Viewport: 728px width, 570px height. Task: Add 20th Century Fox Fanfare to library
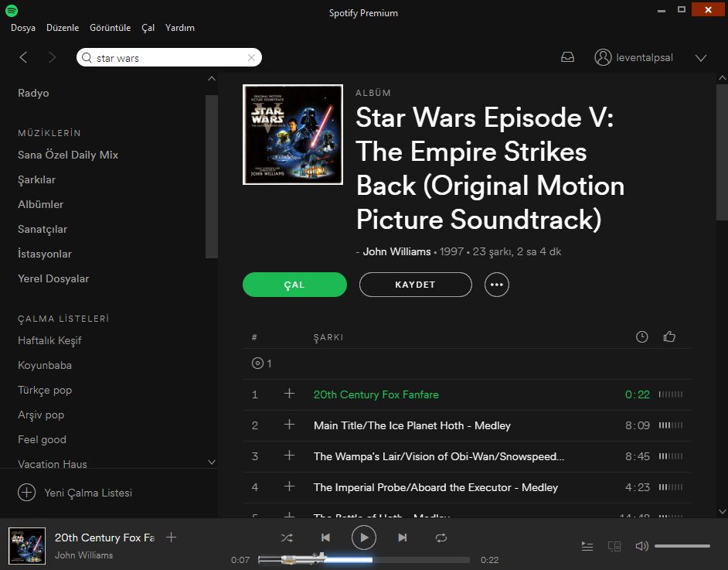tap(289, 394)
